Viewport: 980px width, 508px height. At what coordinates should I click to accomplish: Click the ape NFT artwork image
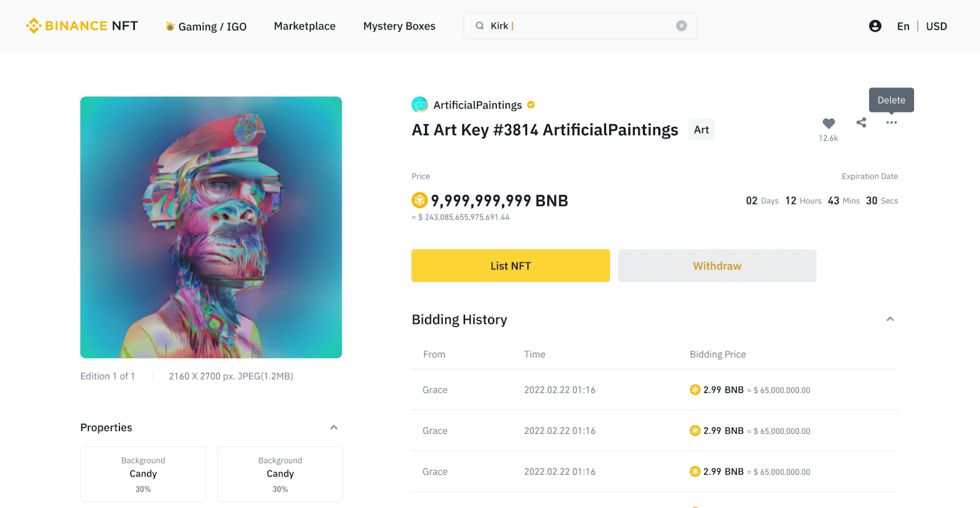click(x=211, y=227)
